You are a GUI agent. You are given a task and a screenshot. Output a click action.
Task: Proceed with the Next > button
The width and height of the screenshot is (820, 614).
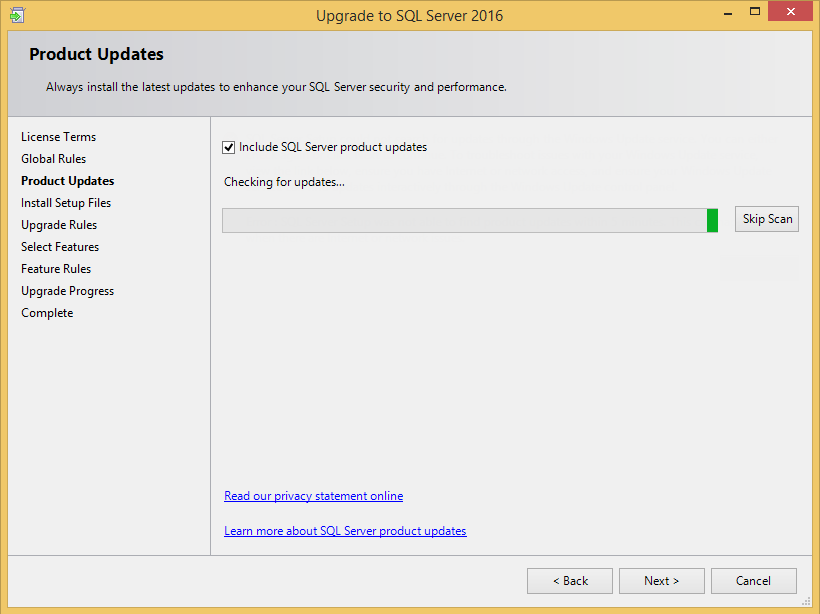click(x=662, y=581)
